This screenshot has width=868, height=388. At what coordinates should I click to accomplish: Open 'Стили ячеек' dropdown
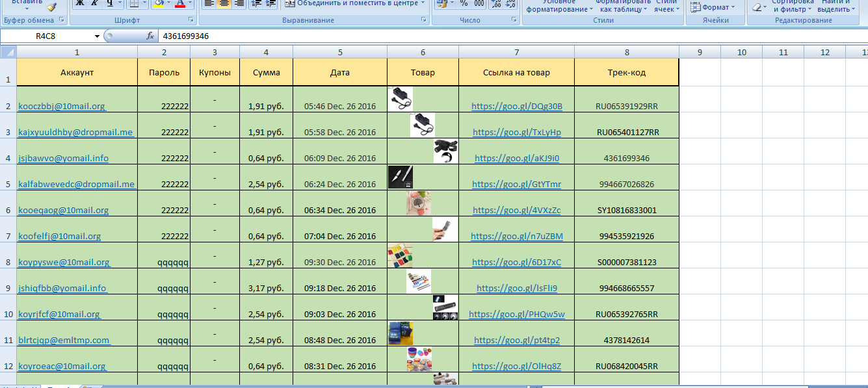(665, 6)
